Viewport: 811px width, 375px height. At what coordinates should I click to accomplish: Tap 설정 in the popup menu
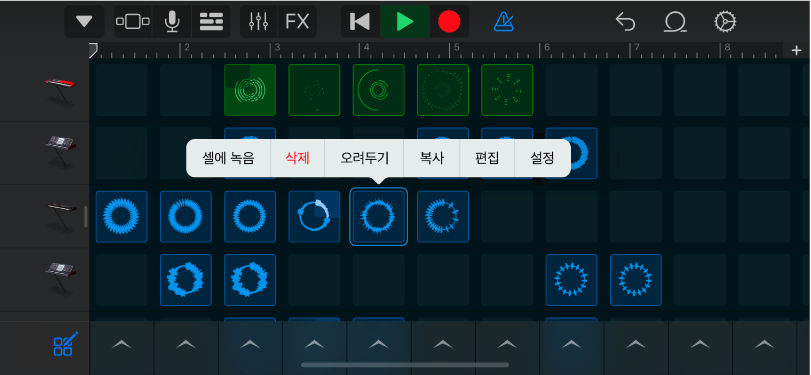pos(542,158)
